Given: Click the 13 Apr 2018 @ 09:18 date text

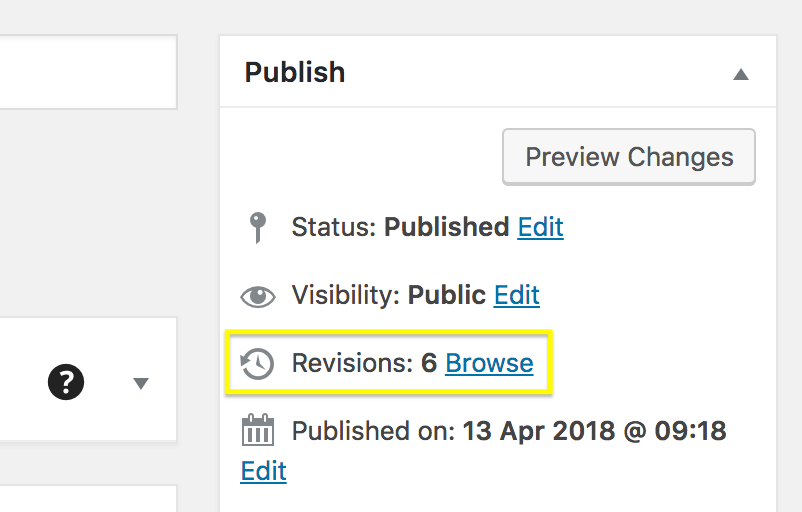Looking at the screenshot, I should click(x=594, y=431).
